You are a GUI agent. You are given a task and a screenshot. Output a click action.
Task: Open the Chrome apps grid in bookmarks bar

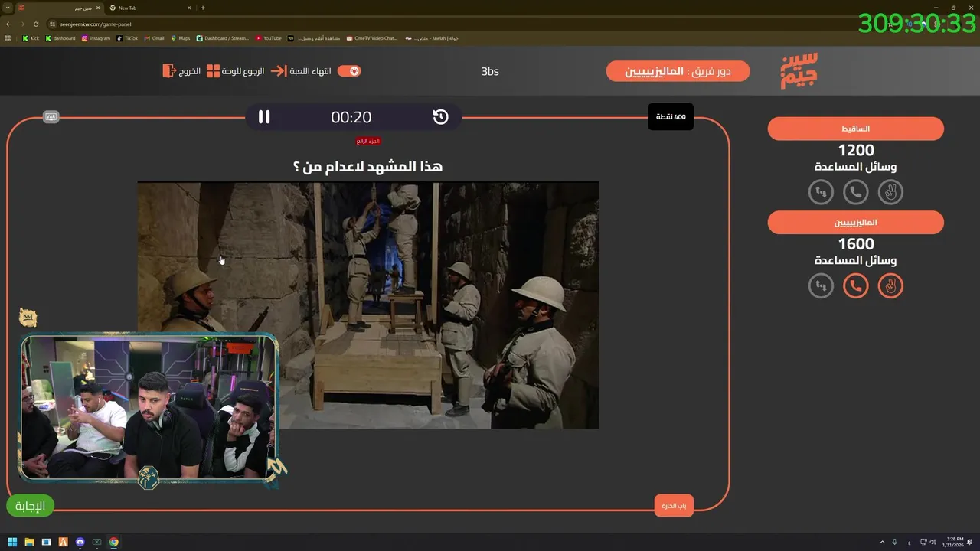[x=8, y=38]
